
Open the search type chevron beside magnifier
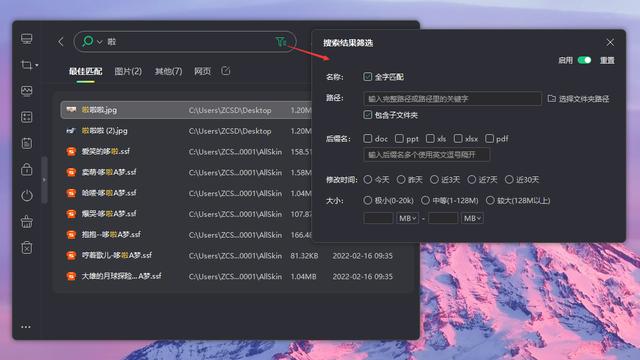tap(99, 42)
